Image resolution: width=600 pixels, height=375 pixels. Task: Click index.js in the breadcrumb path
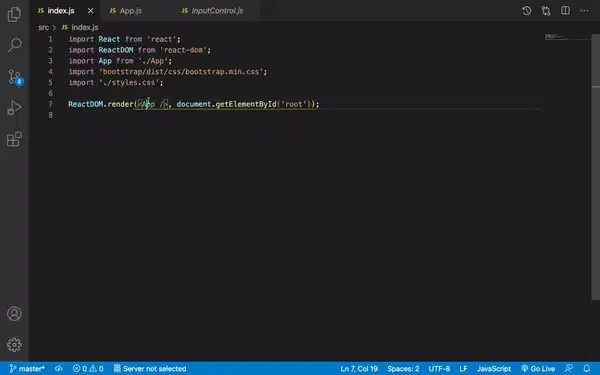[85, 28]
